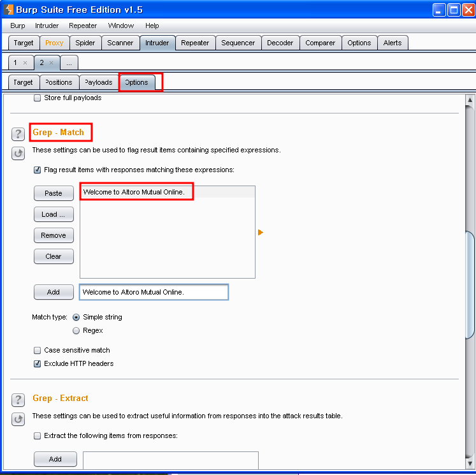Expand the orange arrow beside expression list
476x475 pixels.
coord(260,232)
